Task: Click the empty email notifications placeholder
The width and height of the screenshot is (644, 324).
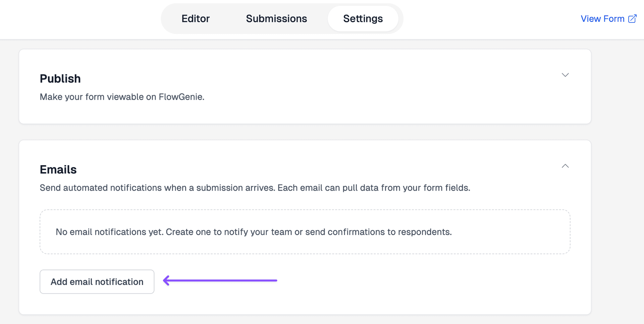Action: point(305,232)
